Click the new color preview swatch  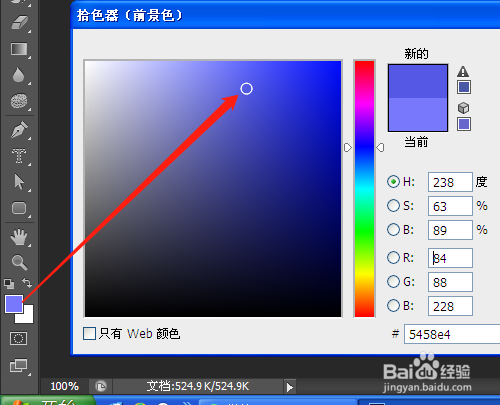pos(418,81)
